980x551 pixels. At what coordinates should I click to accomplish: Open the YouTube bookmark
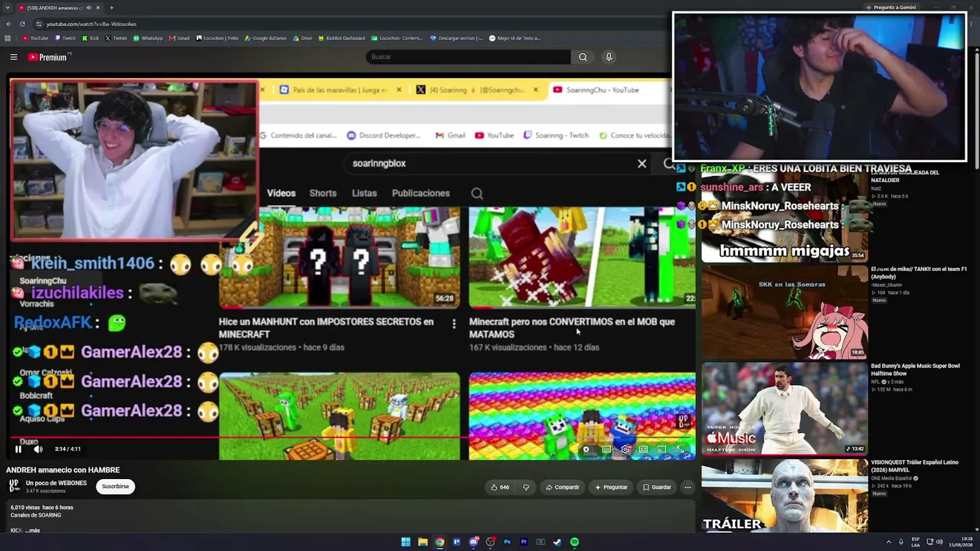tap(35, 38)
